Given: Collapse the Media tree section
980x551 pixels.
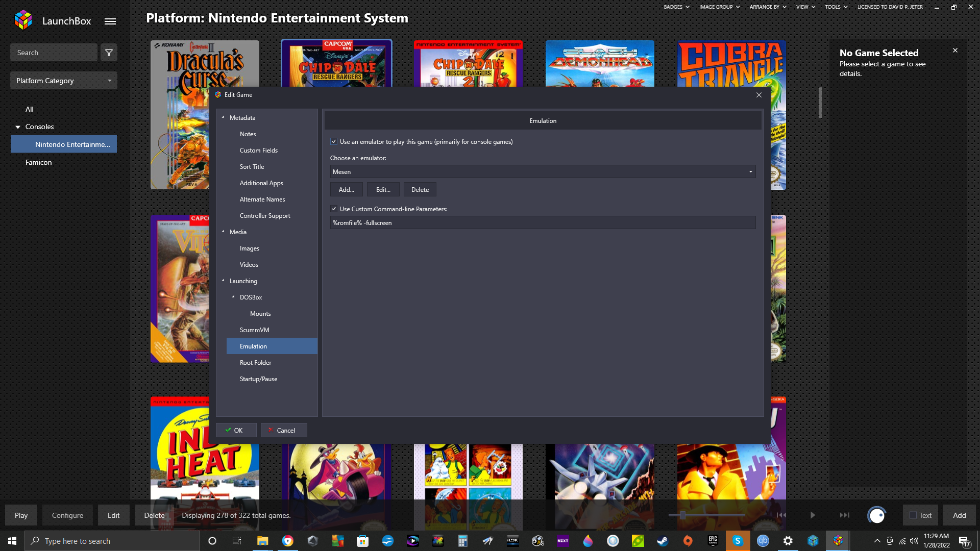Looking at the screenshot, I should point(223,232).
